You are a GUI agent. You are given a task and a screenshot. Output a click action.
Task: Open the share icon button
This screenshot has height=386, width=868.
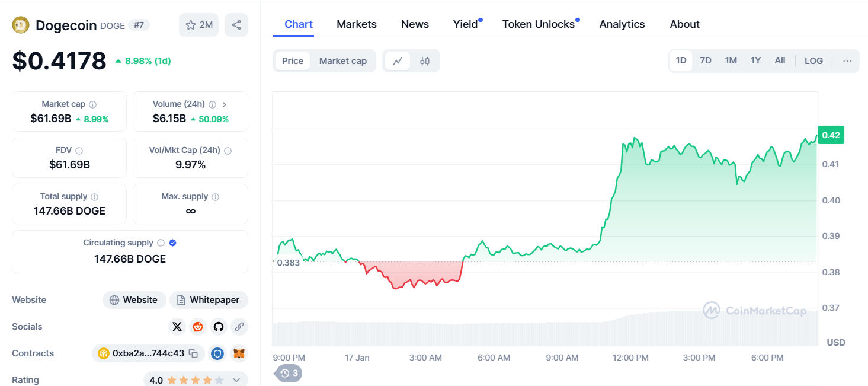pos(236,25)
